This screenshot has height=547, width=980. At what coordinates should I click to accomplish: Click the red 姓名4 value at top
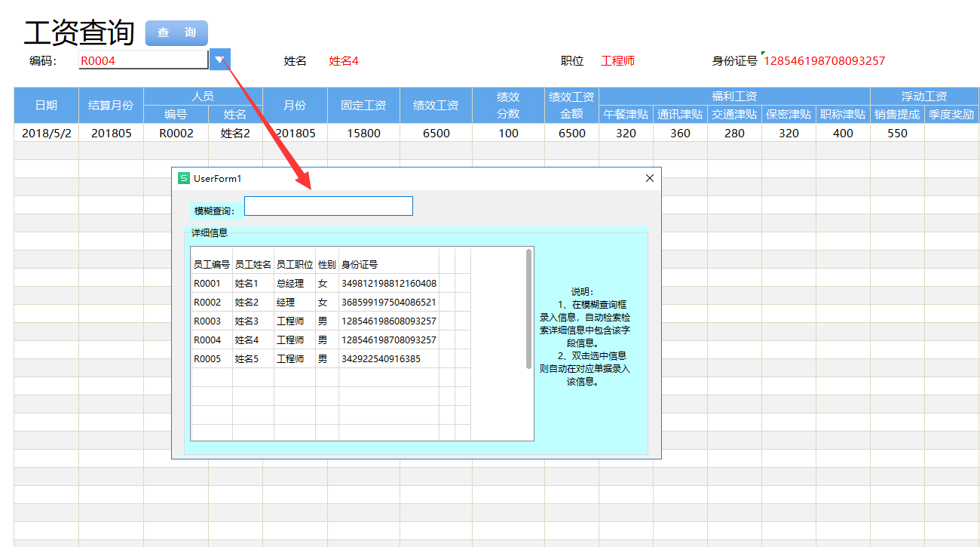click(x=344, y=61)
